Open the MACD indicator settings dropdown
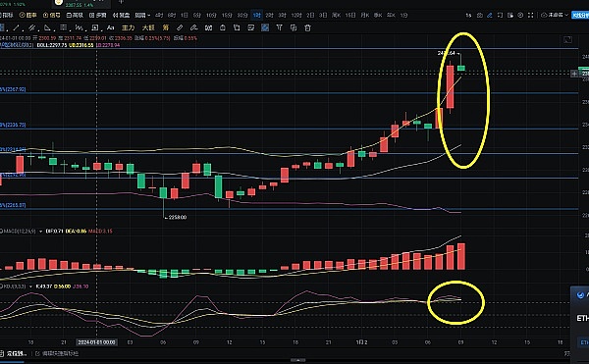This screenshot has width=589, height=364. (x=40, y=232)
